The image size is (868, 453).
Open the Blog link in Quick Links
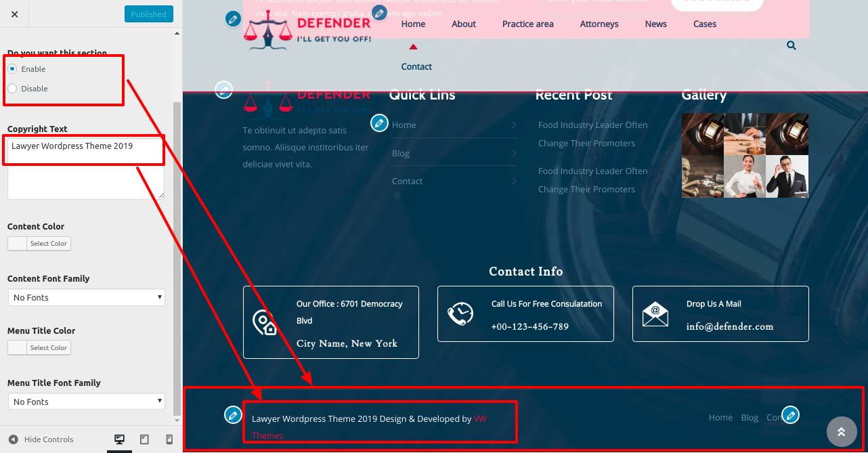tap(401, 153)
